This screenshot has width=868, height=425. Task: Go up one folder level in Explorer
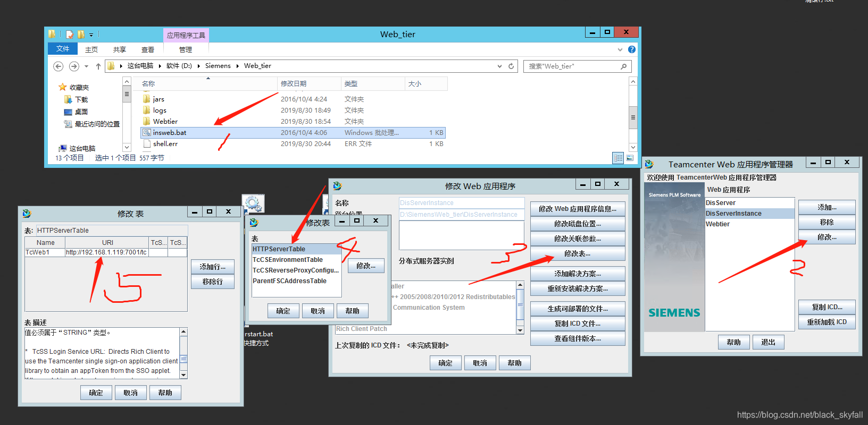click(x=98, y=66)
